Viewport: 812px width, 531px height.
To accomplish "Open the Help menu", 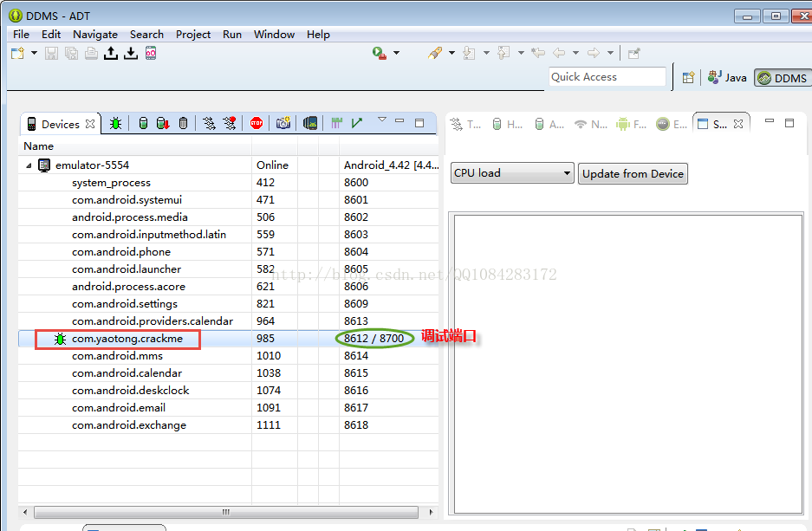I will point(318,34).
